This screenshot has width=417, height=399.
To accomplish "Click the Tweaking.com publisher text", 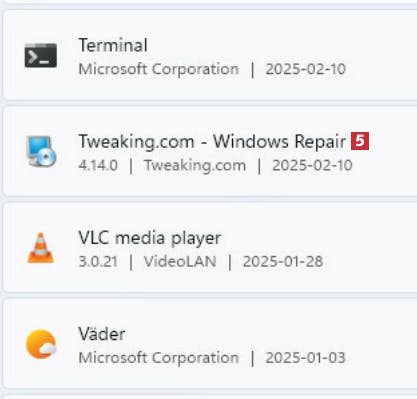I will point(195,166).
